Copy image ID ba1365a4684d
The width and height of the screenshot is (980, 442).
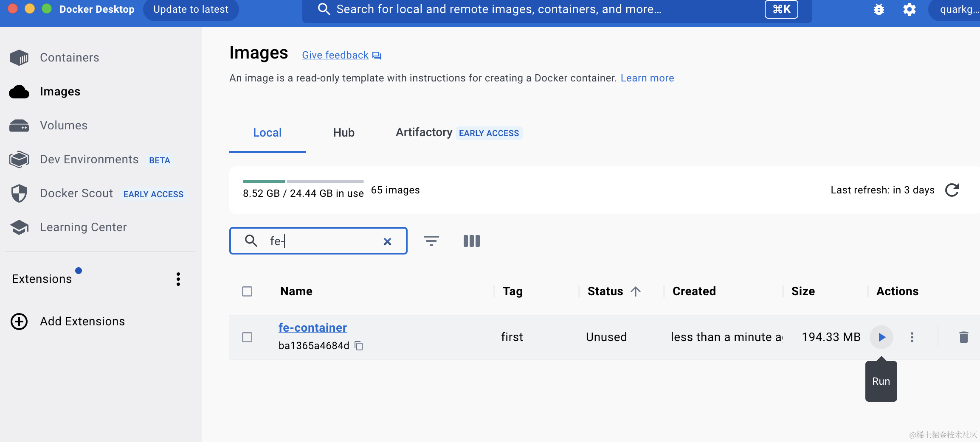[x=359, y=346]
